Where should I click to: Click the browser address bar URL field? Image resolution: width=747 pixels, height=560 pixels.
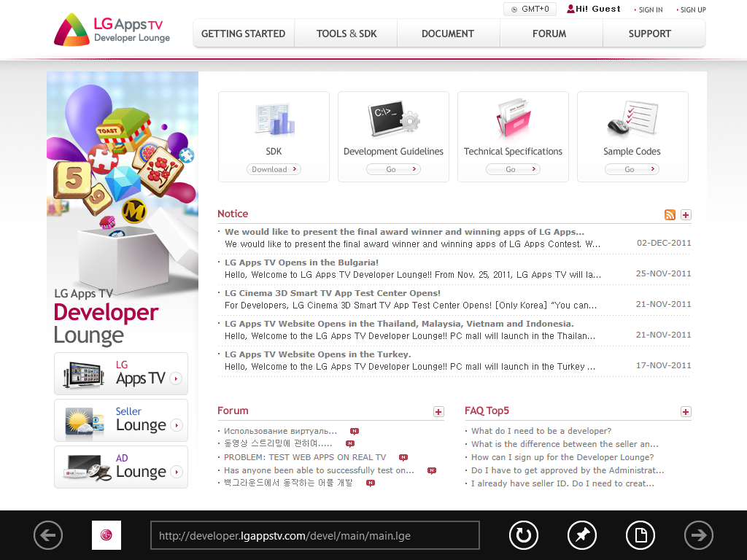(315, 535)
